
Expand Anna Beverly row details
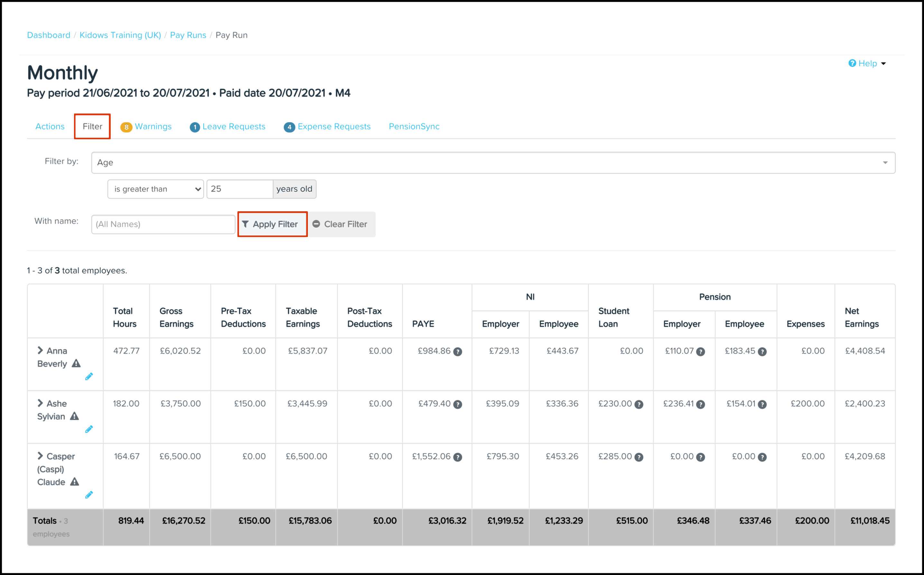click(40, 350)
